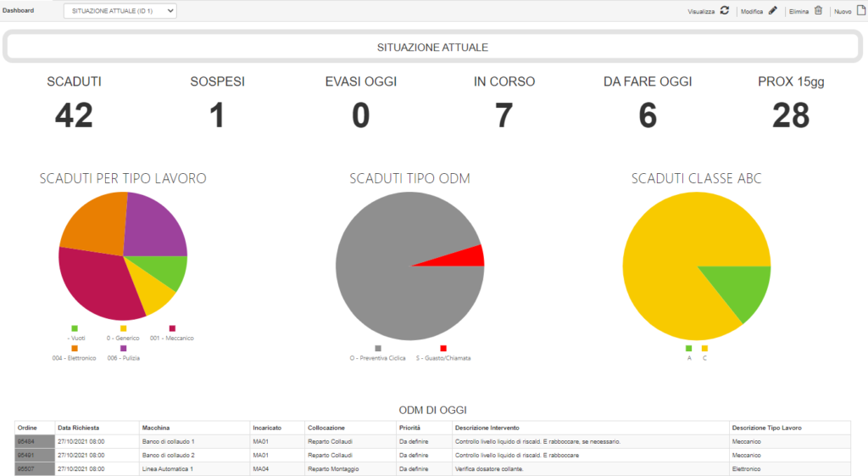
Task: Click the Visualizza refresh icon
Action: pos(724,10)
